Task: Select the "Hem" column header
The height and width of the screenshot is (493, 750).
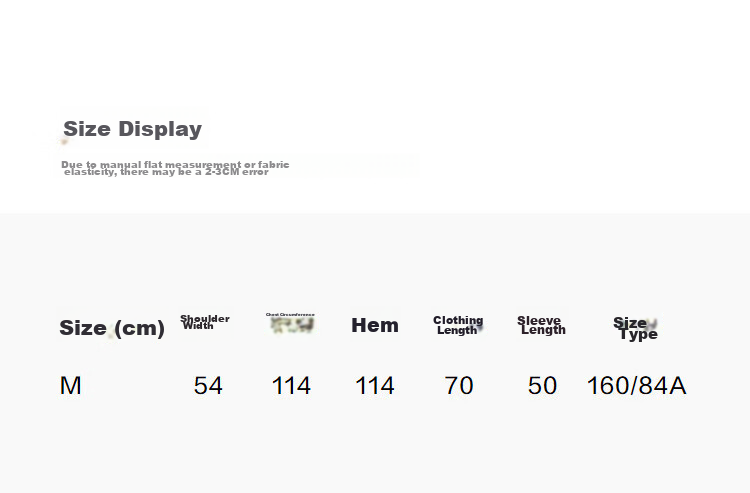Action: point(375,325)
